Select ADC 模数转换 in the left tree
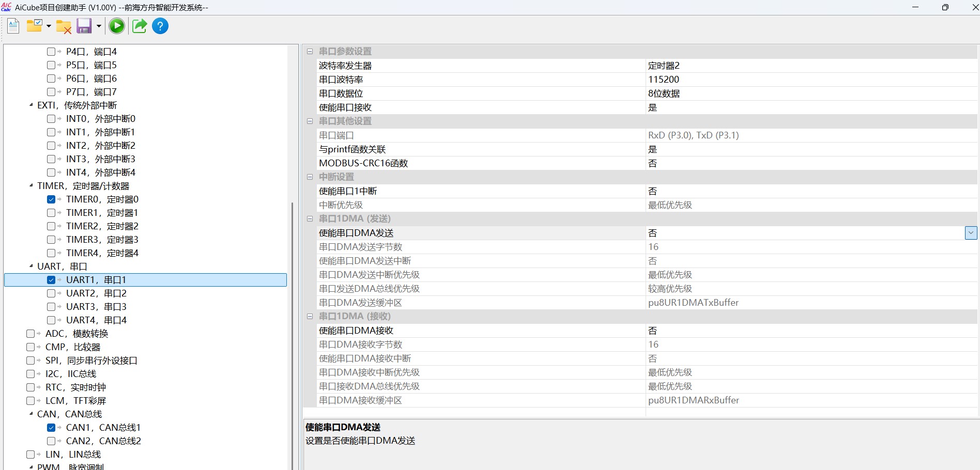The width and height of the screenshot is (980, 470). point(76,333)
